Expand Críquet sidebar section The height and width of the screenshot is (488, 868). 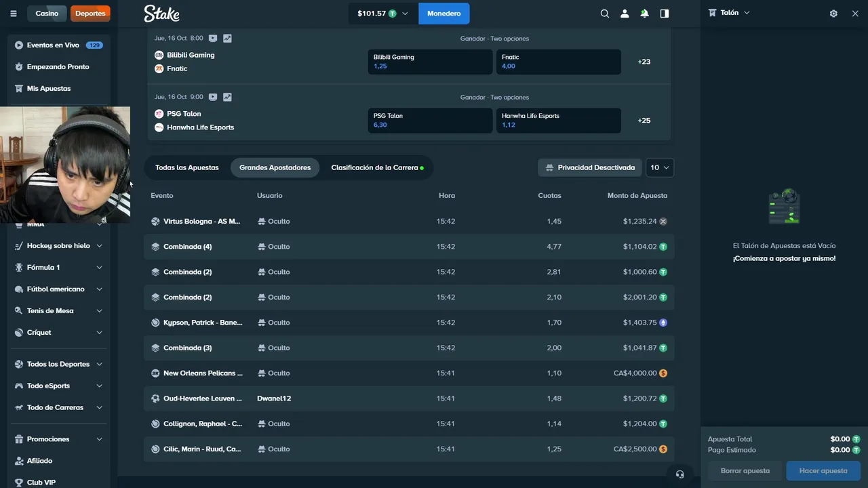[99, 333]
